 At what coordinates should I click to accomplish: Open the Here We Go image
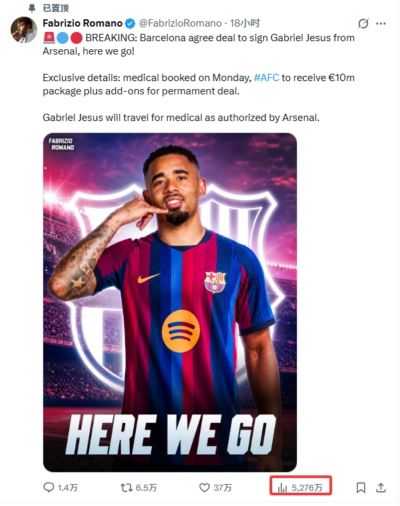click(x=170, y=302)
